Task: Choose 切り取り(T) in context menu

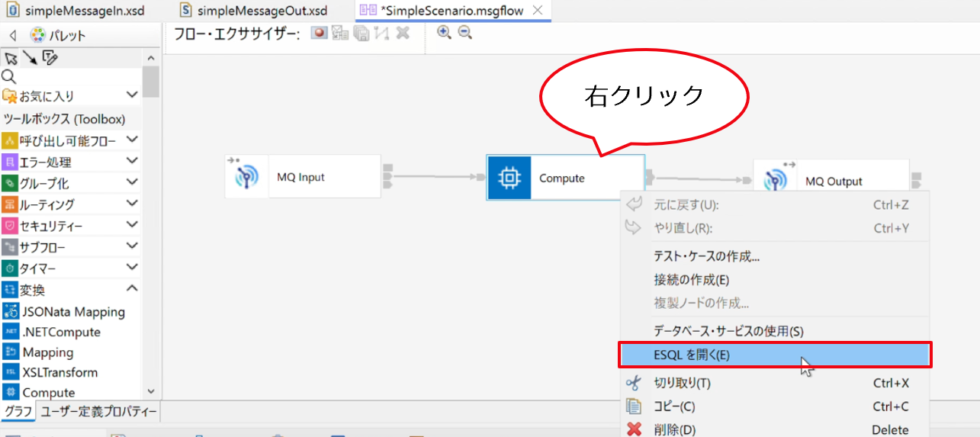Action: click(x=776, y=383)
